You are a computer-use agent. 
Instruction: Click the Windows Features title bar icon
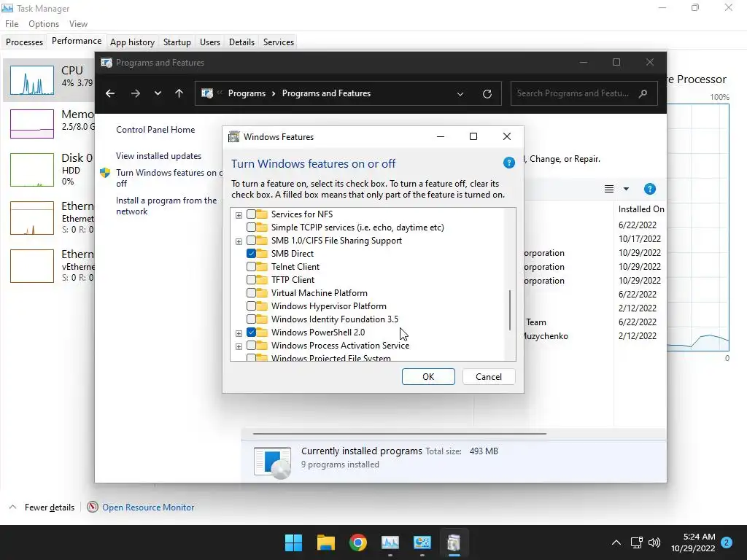234,137
